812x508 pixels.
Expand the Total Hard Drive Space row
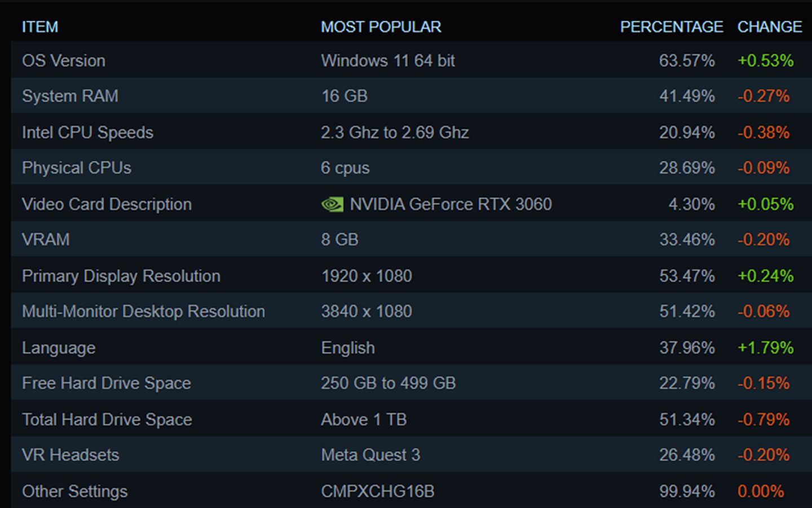click(x=107, y=419)
